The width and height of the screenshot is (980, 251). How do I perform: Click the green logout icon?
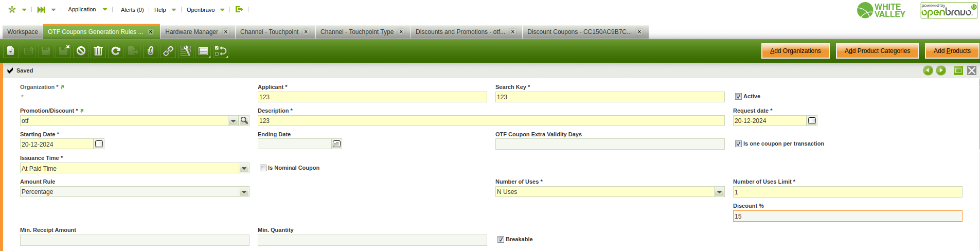coord(239,9)
